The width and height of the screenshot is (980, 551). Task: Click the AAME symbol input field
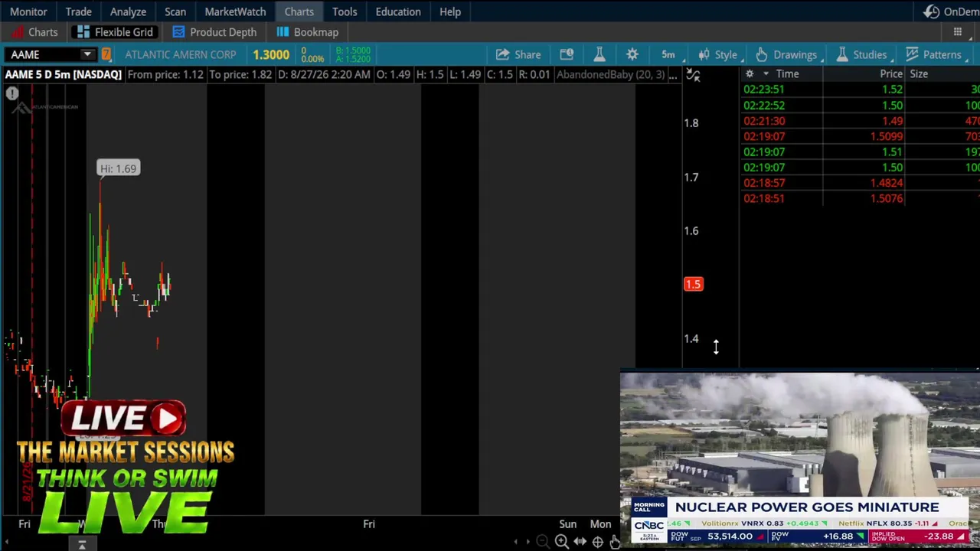tap(42, 54)
